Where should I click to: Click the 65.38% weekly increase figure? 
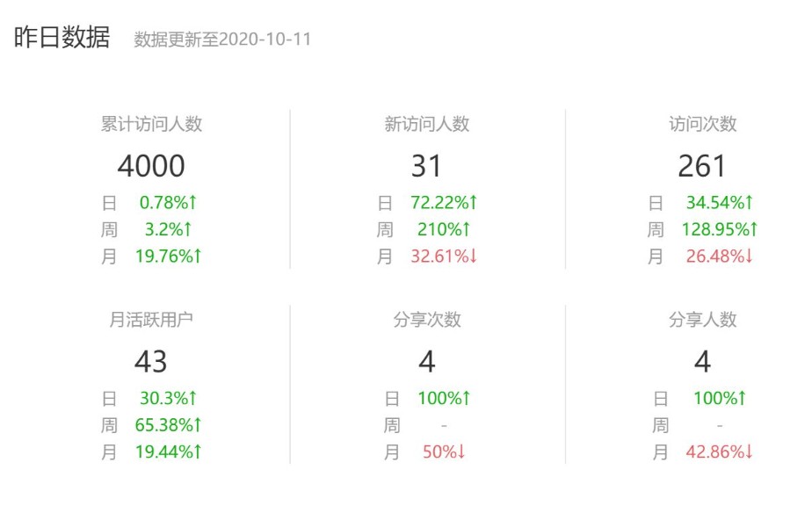pyautogui.click(x=165, y=426)
